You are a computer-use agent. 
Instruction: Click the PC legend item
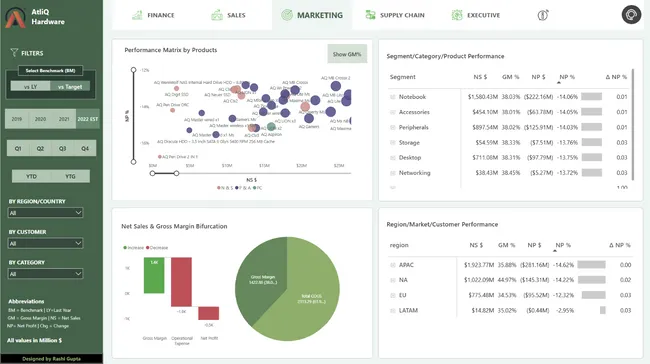click(257, 188)
